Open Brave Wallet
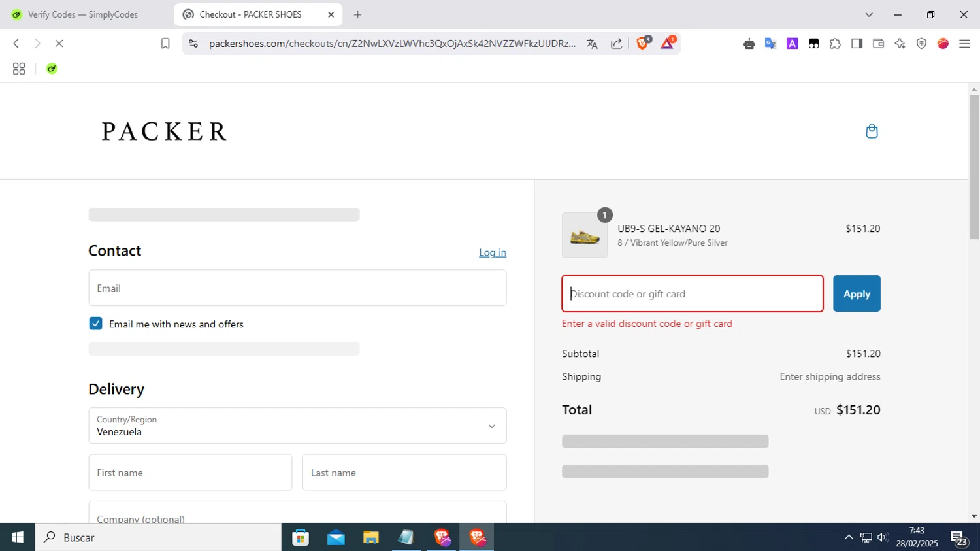 [x=878, y=44]
